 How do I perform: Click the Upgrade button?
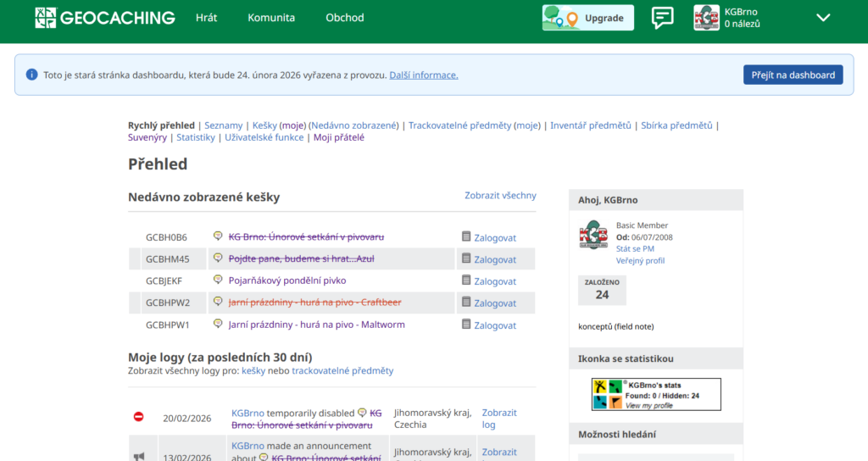pos(588,18)
